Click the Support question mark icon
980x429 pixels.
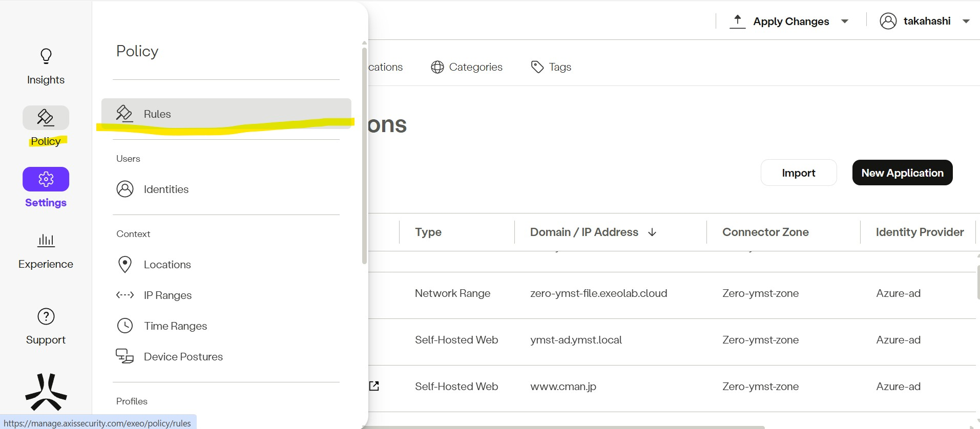tap(46, 317)
